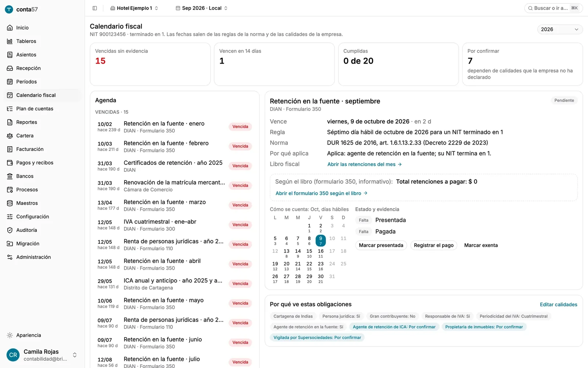Click Marcar exenta button
588x368 pixels.
481,245
